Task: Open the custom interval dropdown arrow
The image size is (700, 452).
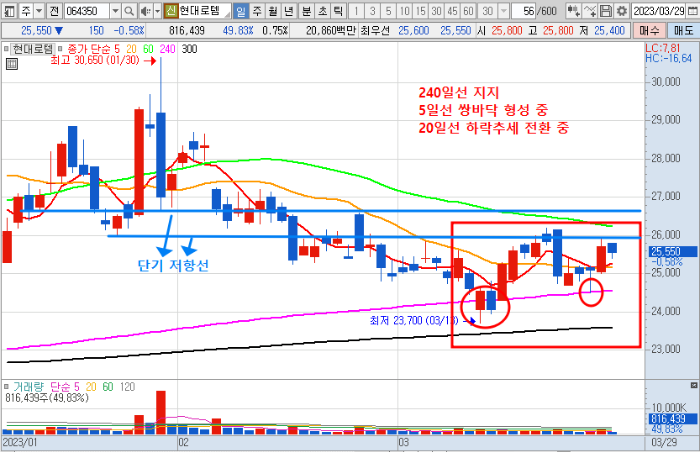Action: [x=504, y=11]
